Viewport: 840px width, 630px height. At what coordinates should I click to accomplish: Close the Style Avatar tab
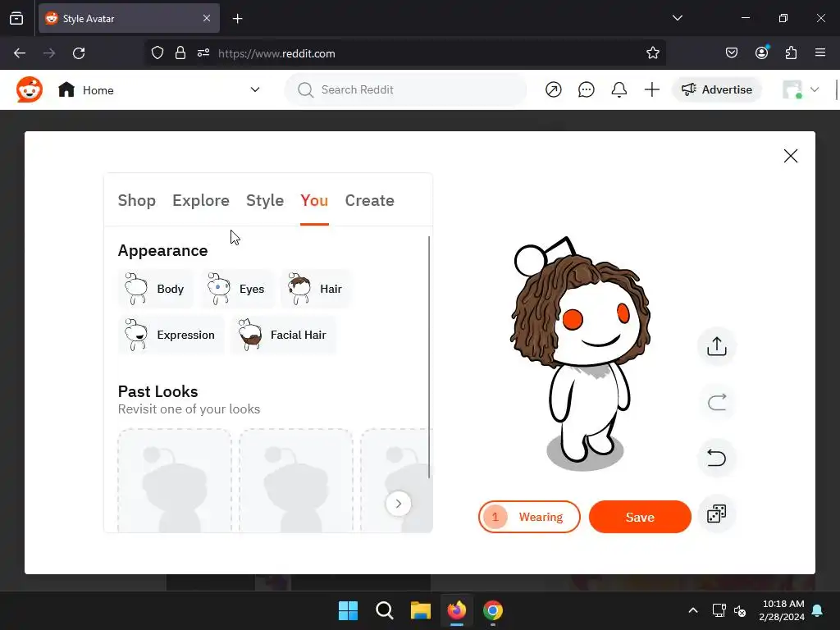[x=207, y=18]
